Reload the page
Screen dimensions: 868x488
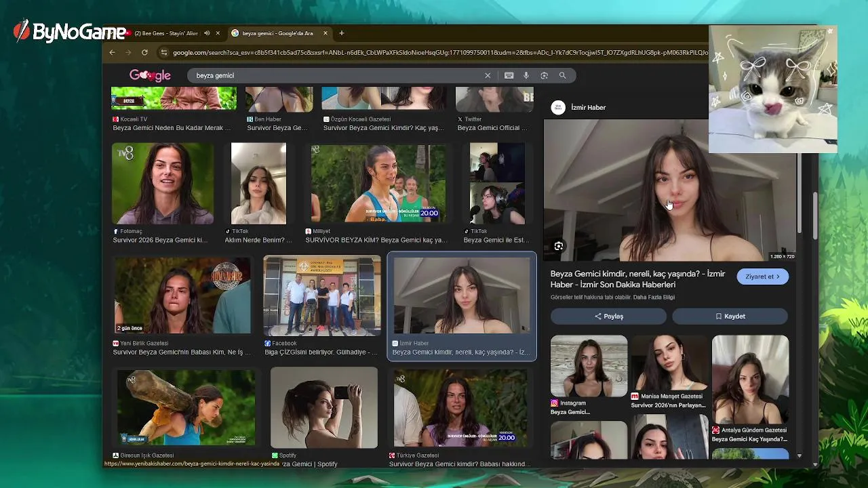coord(144,52)
